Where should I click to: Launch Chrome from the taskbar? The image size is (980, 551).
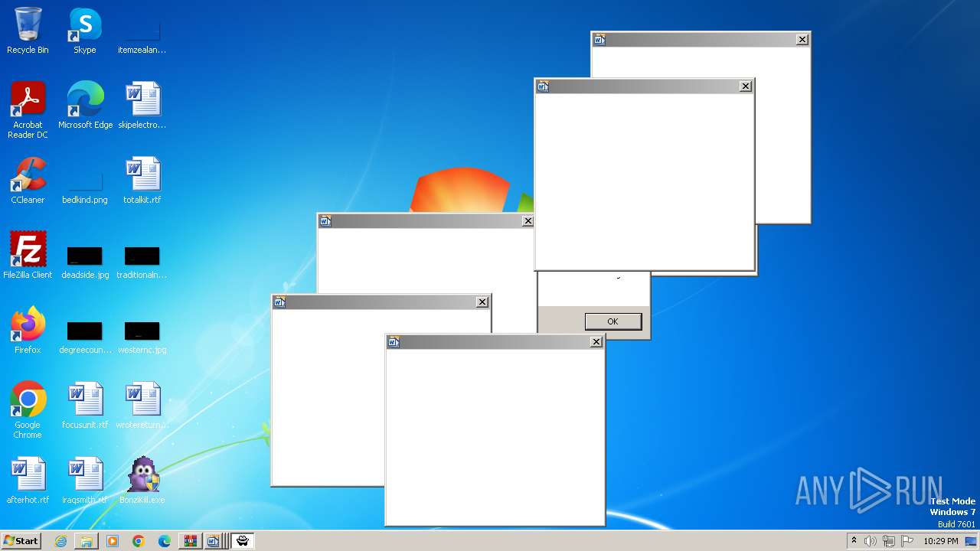[139, 541]
